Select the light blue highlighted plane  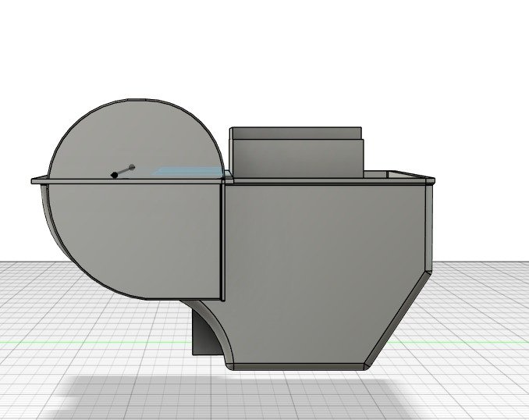tap(187, 171)
